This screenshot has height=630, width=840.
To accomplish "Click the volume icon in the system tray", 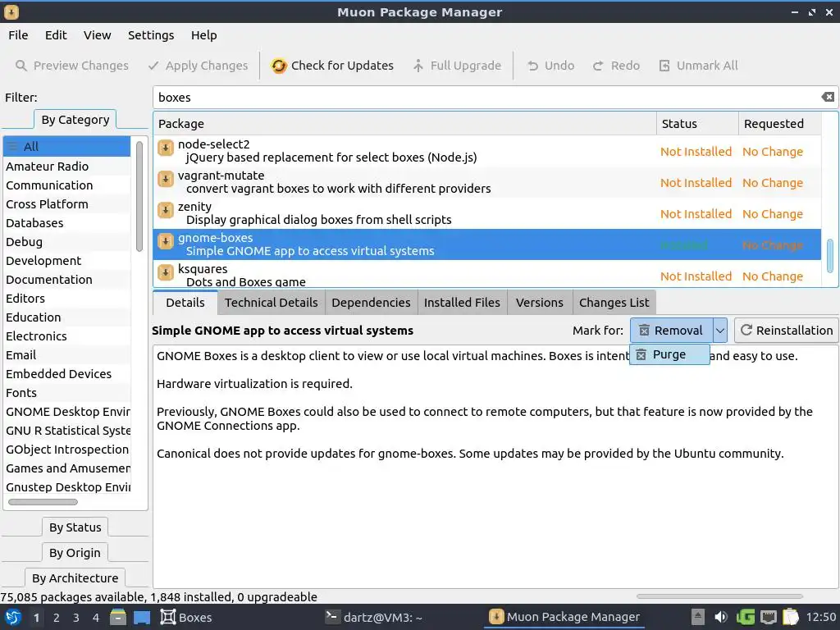I will click(x=721, y=617).
